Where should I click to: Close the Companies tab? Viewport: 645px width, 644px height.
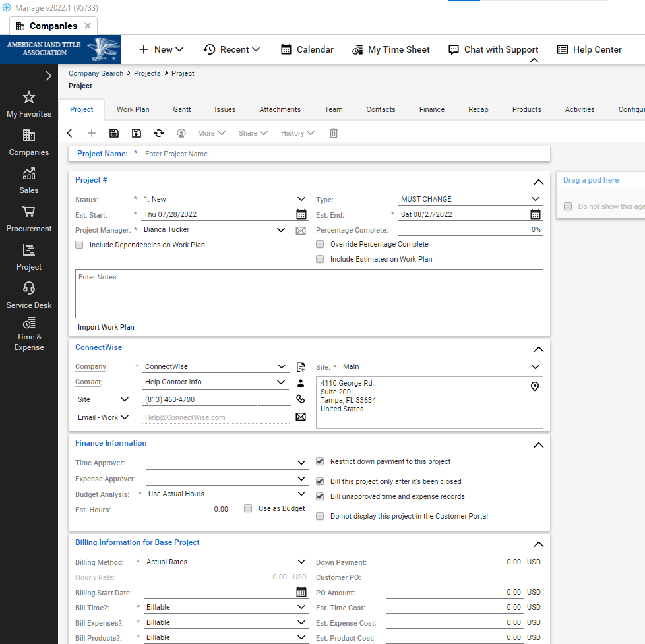(x=88, y=26)
